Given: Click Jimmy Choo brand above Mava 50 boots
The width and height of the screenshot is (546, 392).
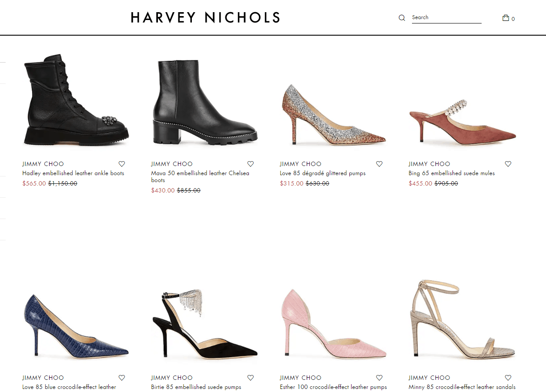Looking at the screenshot, I should click(x=172, y=164).
